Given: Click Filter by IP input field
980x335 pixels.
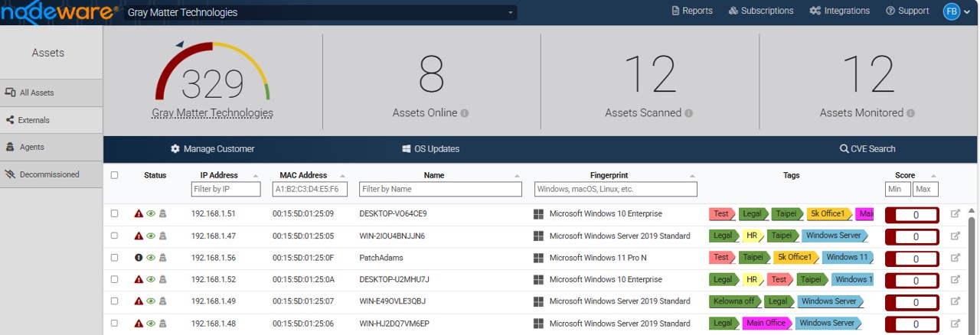Looking at the screenshot, I should click(x=226, y=189).
